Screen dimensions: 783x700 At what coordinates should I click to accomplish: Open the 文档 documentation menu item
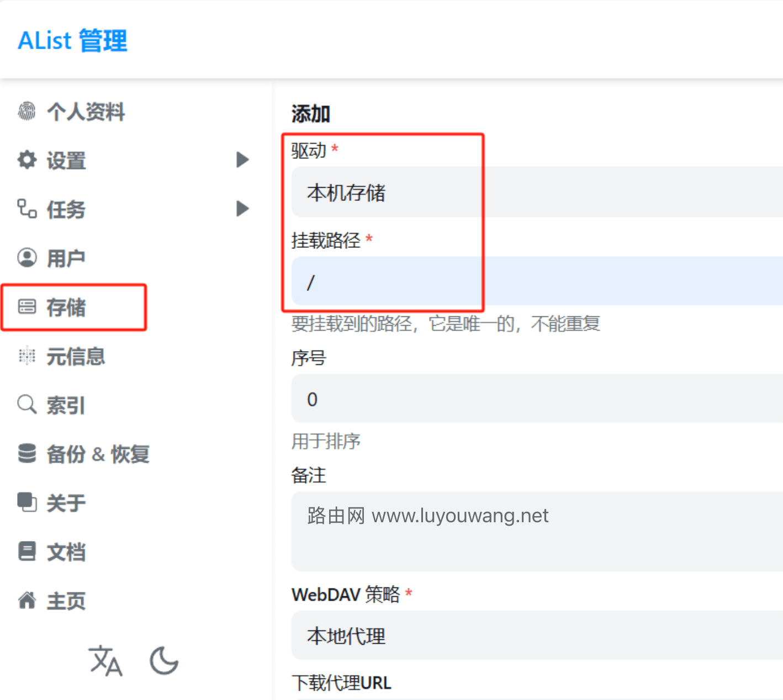tap(66, 551)
